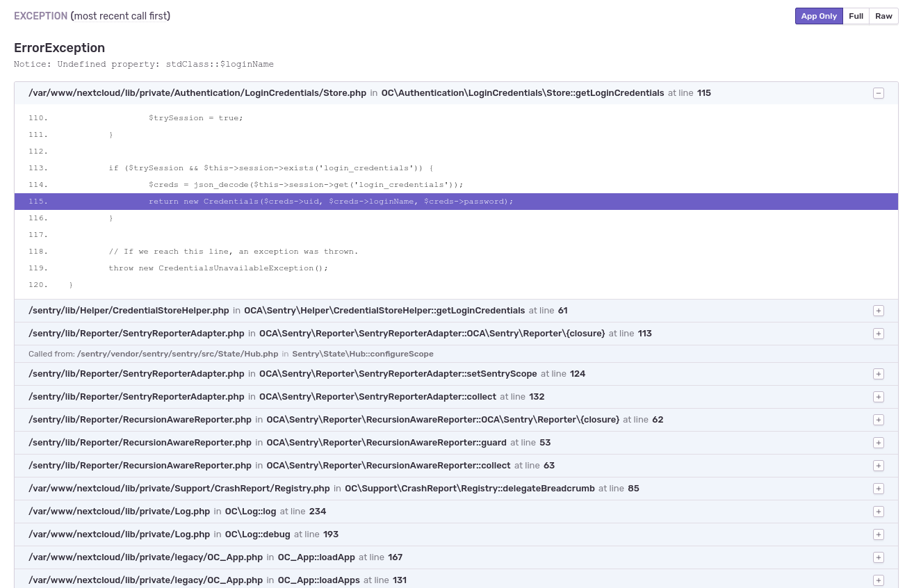The height and width of the screenshot is (588, 905).
Task: Click the CredentialStoreHelper.php file path
Action: pyautogui.click(x=129, y=311)
